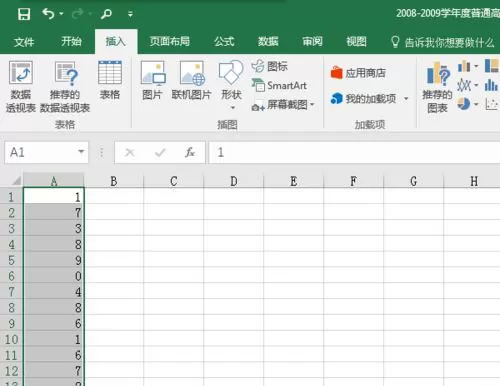Screen dimensions: 500x386
Task: Click the 告诉我你想要做什么 search box
Action: pos(443,42)
